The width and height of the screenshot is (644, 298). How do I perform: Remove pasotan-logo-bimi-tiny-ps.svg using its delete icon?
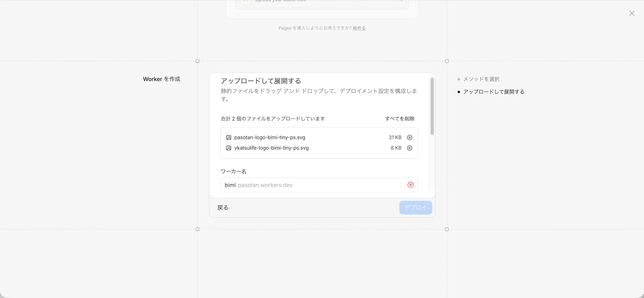(x=409, y=137)
